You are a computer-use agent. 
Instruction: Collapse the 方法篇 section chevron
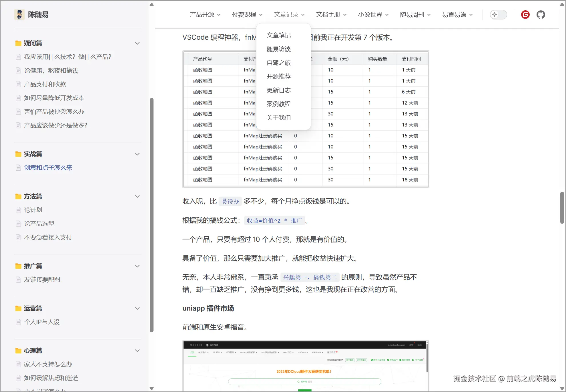pyautogui.click(x=137, y=196)
